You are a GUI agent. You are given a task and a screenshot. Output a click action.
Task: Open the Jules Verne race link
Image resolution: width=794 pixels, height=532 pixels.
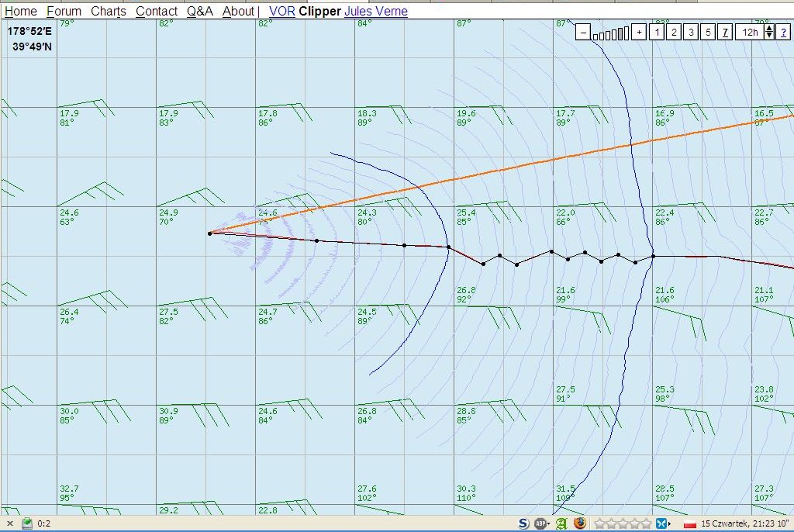point(375,11)
